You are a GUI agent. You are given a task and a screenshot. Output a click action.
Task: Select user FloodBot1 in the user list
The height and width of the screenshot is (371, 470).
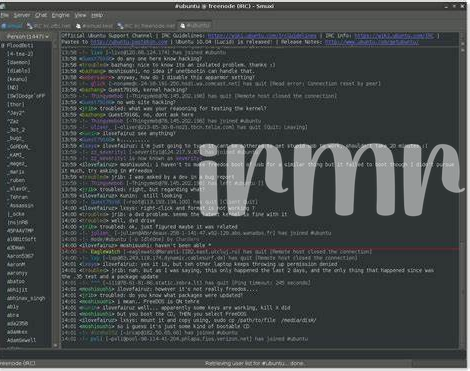click(x=20, y=45)
